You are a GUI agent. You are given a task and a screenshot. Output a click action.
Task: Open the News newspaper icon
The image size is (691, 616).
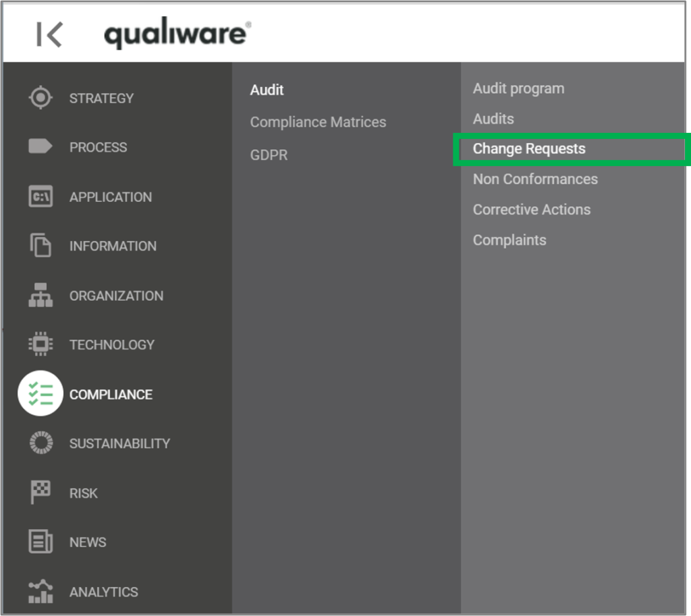[40, 542]
